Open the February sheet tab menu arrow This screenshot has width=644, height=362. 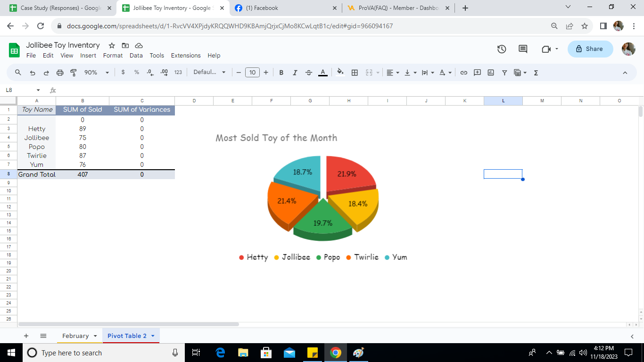point(95,336)
